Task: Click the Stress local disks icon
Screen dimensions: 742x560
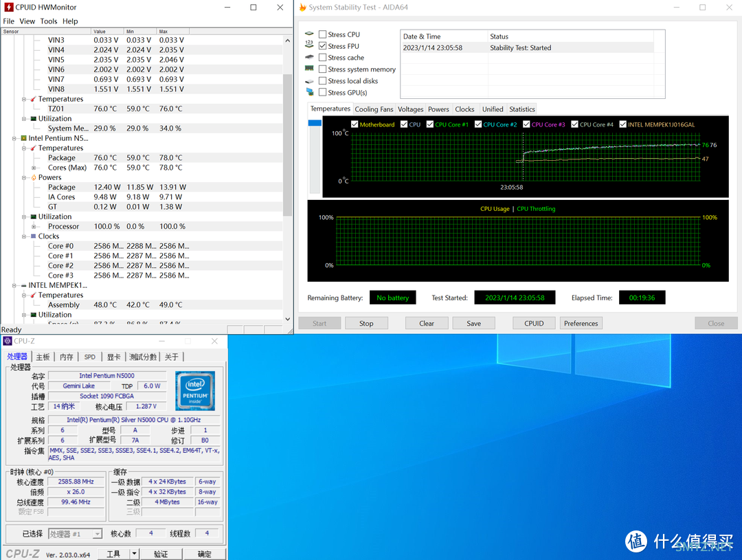Action: coord(309,81)
